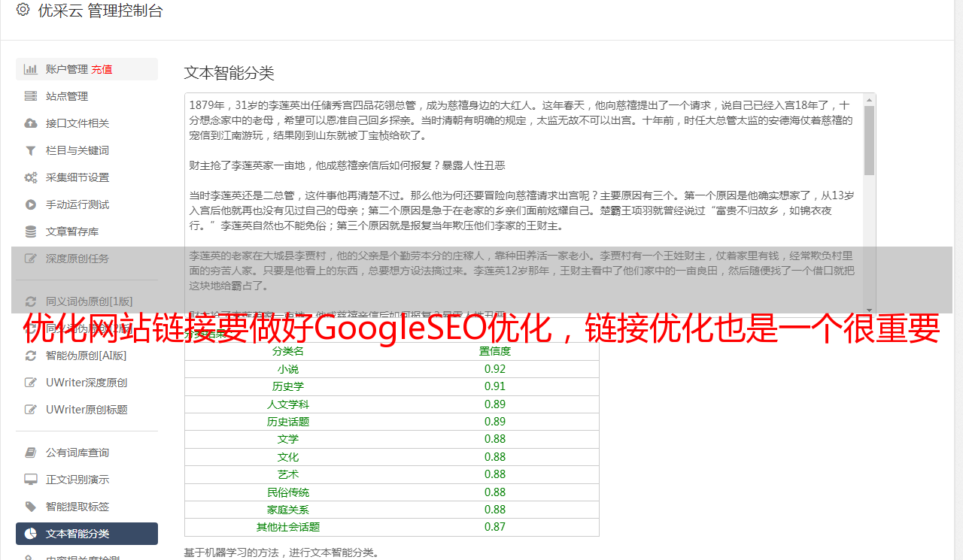
Task: Select the 历史话题 category cell
Action: (288, 422)
